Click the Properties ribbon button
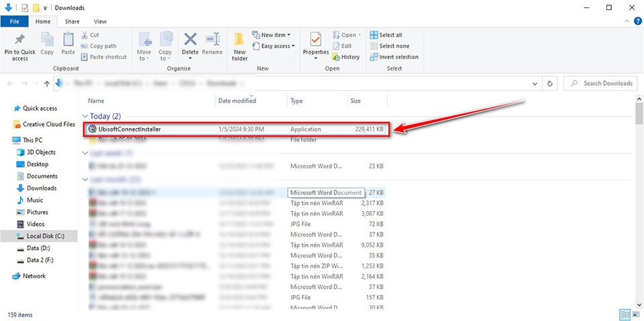This screenshot has width=644, height=321. click(316, 46)
